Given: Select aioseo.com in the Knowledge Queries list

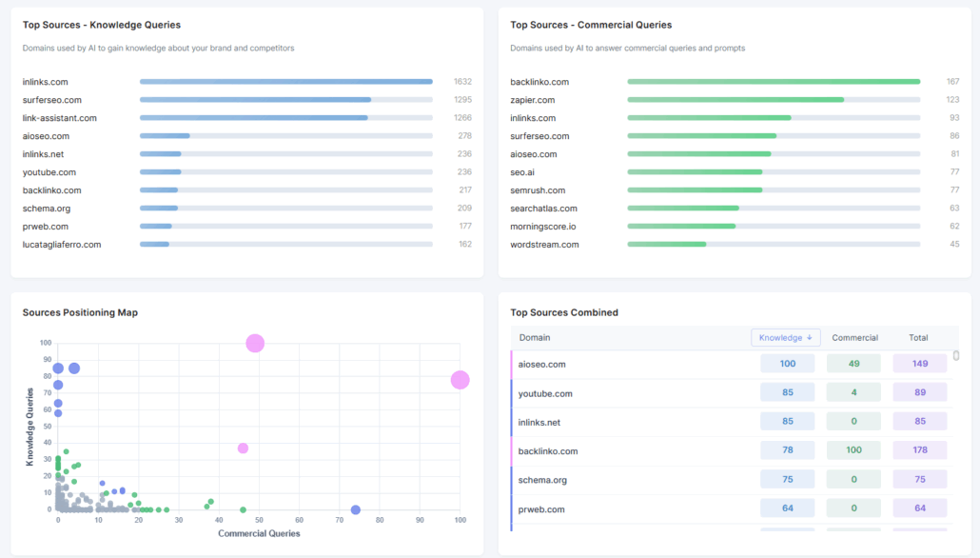Looking at the screenshot, I should [x=46, y=136].
